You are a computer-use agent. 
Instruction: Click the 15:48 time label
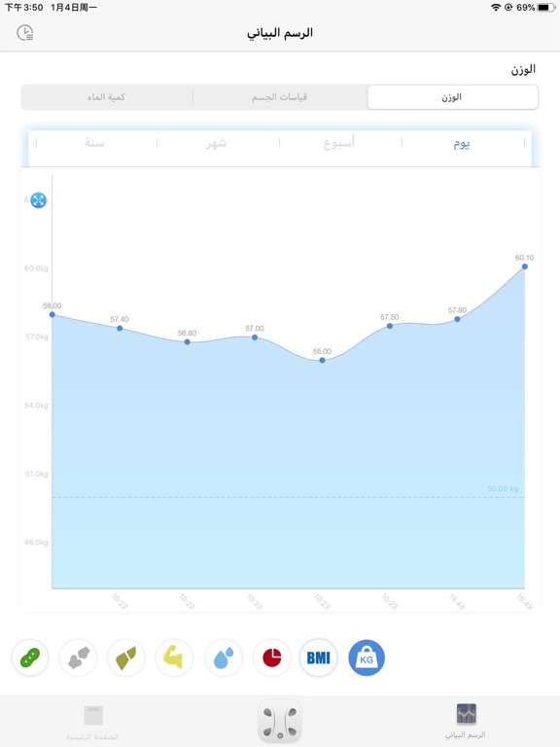pyautogui.click(x=457, y=602)
